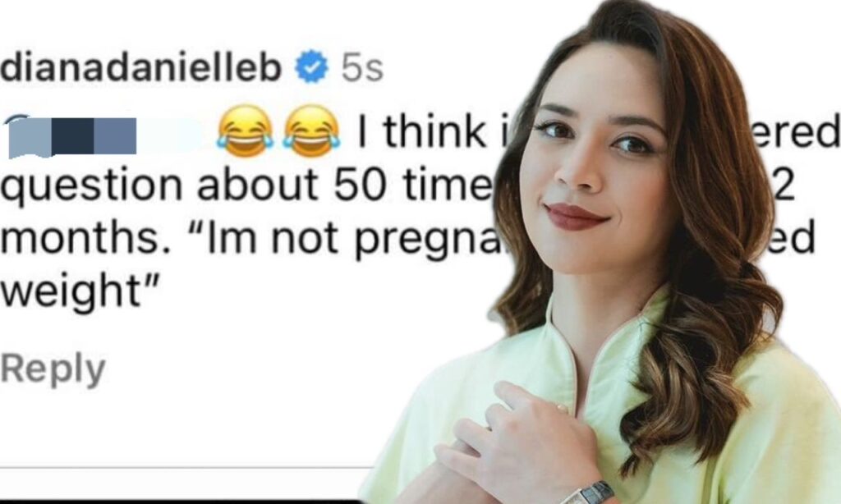
Task: Click the "I think" comment text
Action: 422,132
